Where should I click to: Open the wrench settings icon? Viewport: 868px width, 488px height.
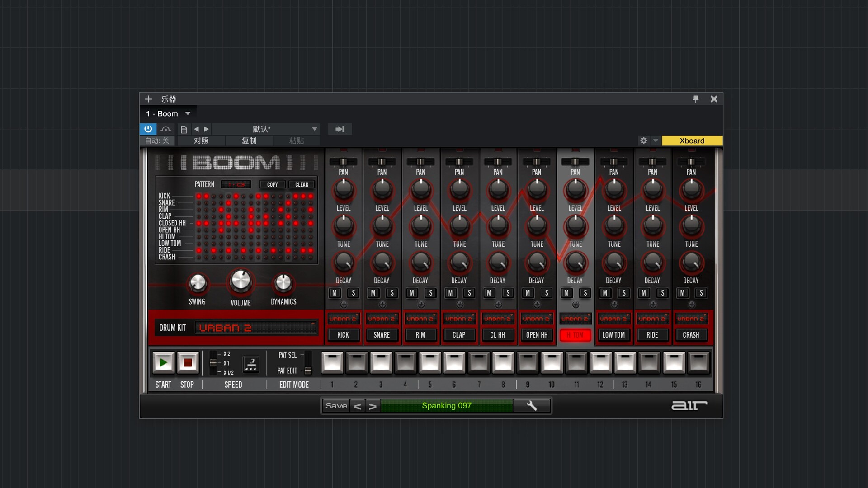(x=532, y=406)
